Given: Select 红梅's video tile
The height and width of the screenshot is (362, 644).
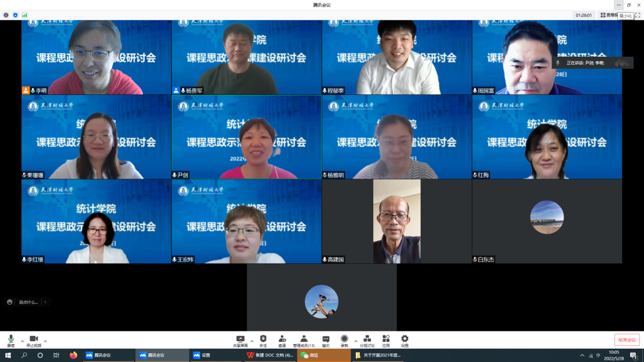Looking at the screenshot, I should [547, 137].
